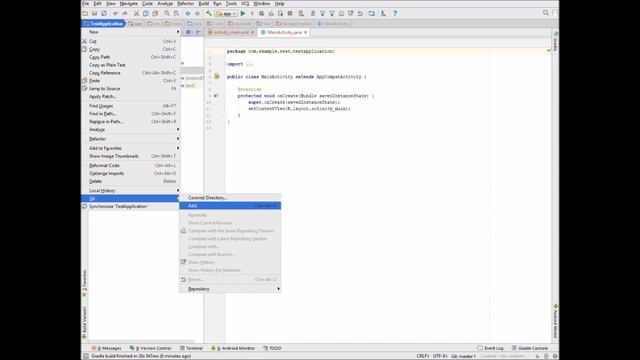Open the app run configuration dropdown

226,13
